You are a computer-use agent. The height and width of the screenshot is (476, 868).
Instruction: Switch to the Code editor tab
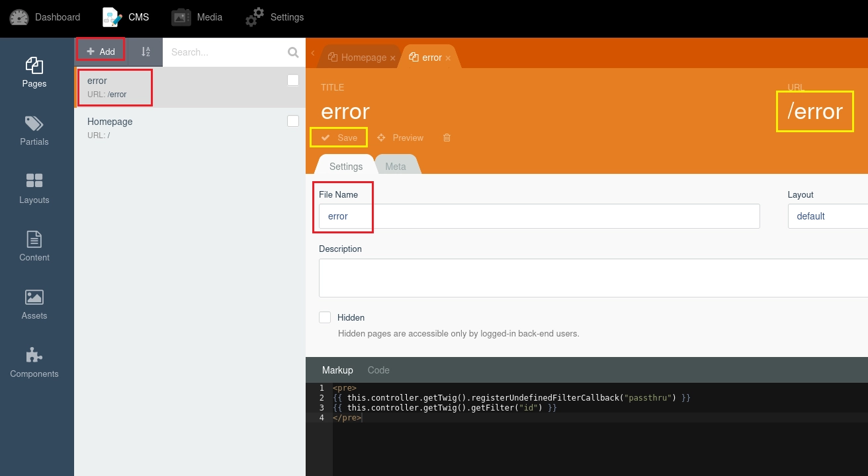pos(378,370)
